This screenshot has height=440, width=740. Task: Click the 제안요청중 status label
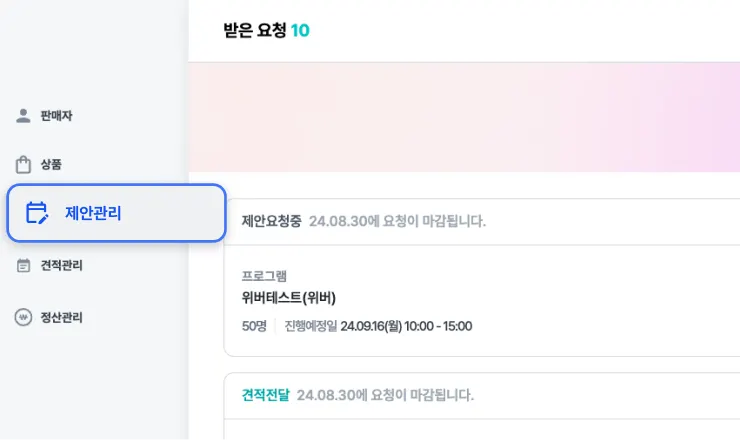pyautogui.click(x=271, y=221)
